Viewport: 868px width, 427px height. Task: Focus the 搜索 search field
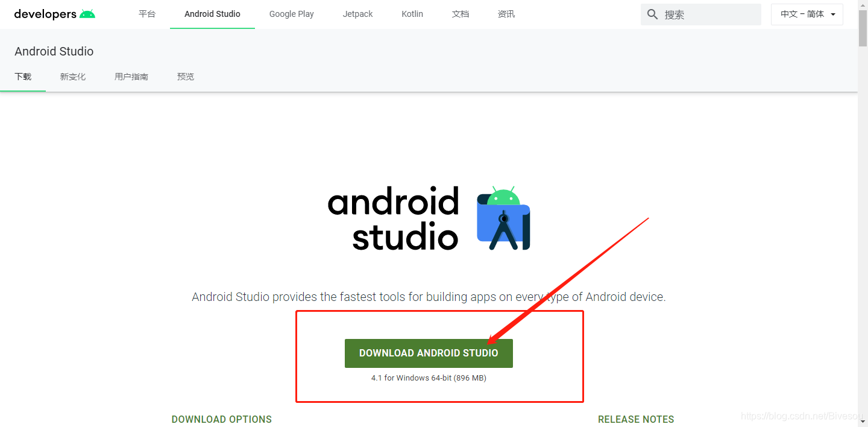pos(701,14)
